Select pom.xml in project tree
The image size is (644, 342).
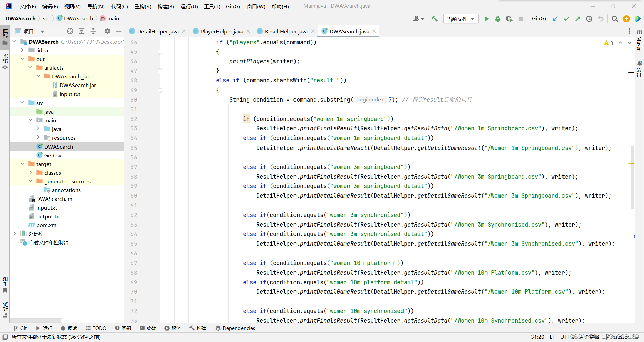click(47, 225)
